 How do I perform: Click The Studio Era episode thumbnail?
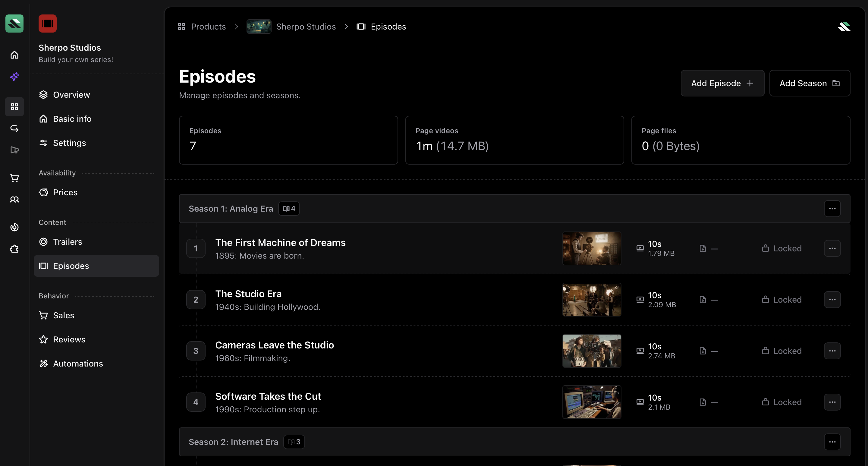(x=592, y=300)
